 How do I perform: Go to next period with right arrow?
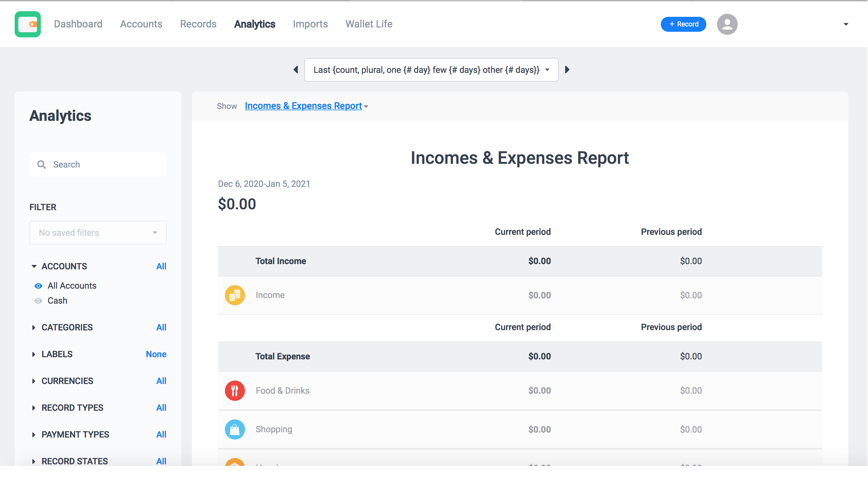pos(567,70)
